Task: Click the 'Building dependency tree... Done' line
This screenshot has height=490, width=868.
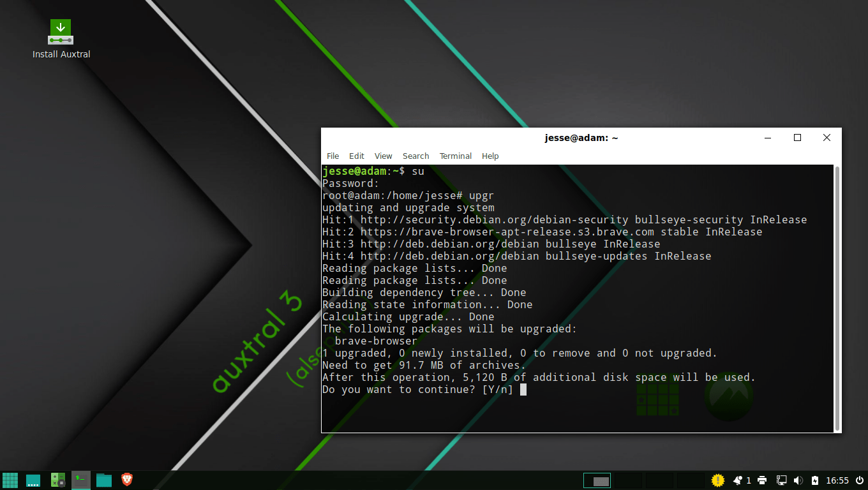Action: pos(424,292)
